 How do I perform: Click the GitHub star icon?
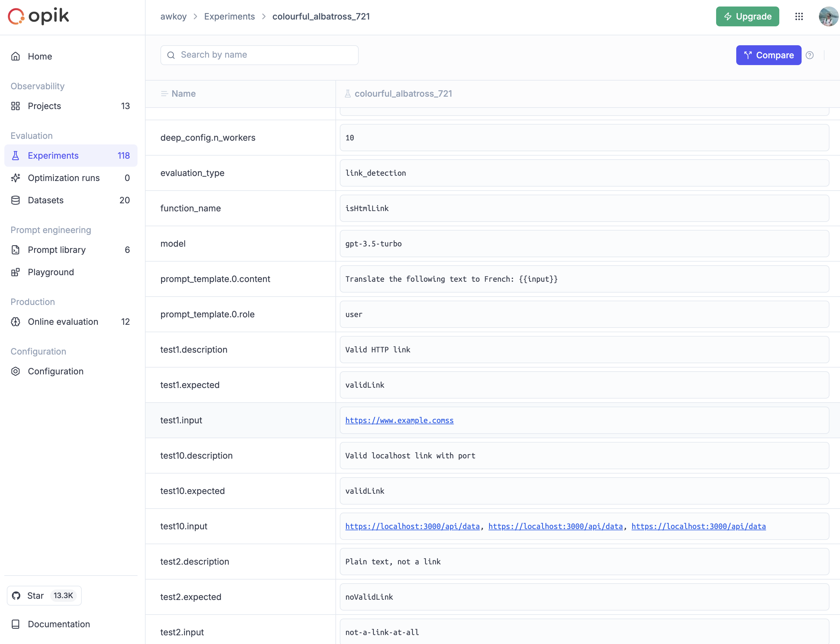click(16, 595)
